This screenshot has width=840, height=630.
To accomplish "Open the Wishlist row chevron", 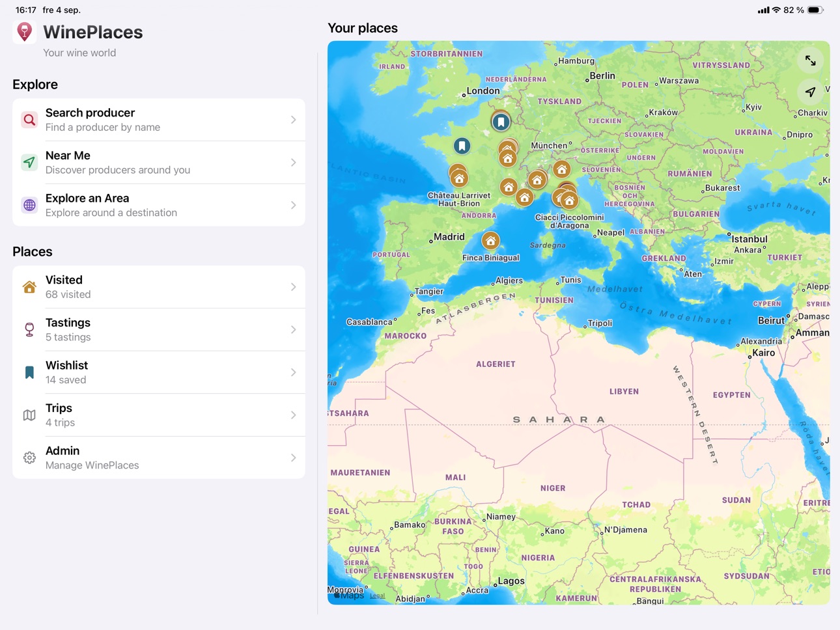I will tap(294, 372).
